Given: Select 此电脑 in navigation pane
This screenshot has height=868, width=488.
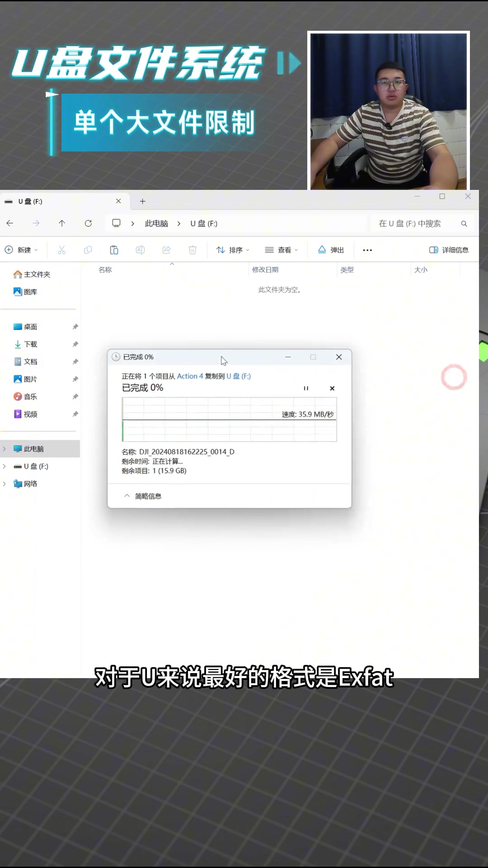Looking at the screenshot, I should [x=40, y=449].
